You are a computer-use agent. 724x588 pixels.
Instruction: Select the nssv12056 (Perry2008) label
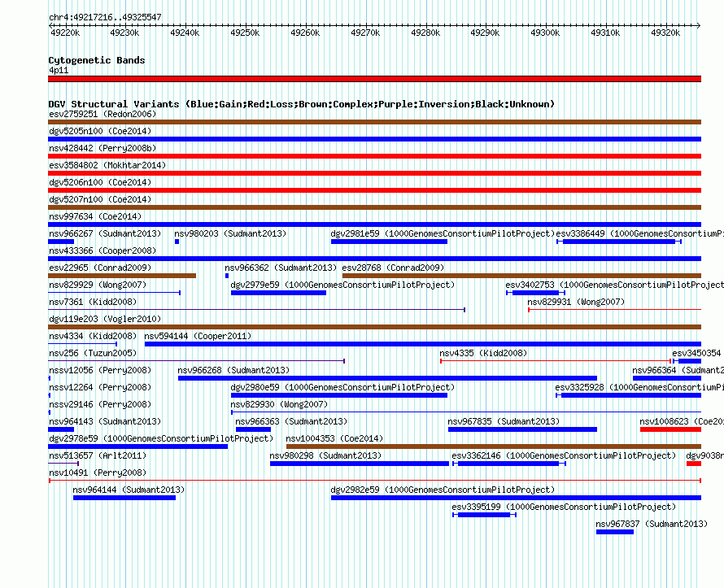[100, 370]
